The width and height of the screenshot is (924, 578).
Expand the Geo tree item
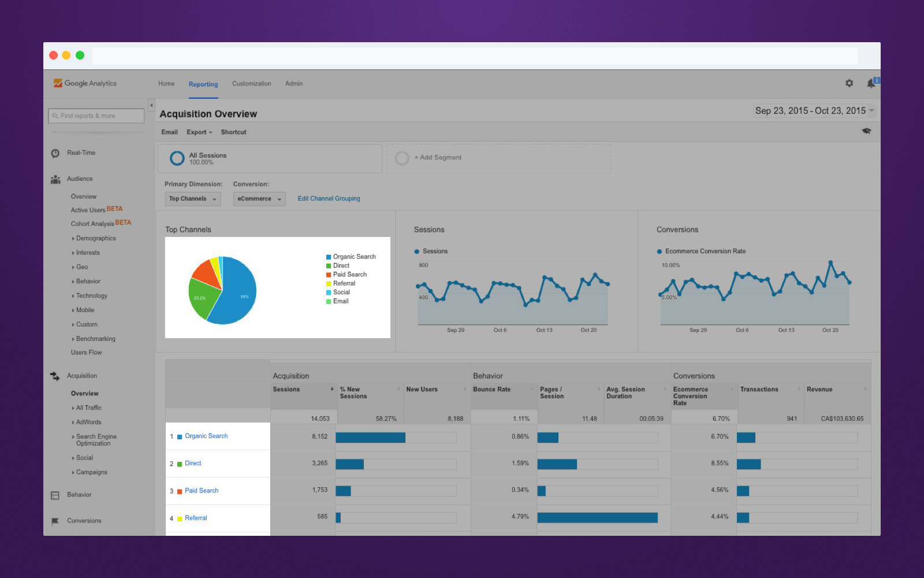coord(80,268)
